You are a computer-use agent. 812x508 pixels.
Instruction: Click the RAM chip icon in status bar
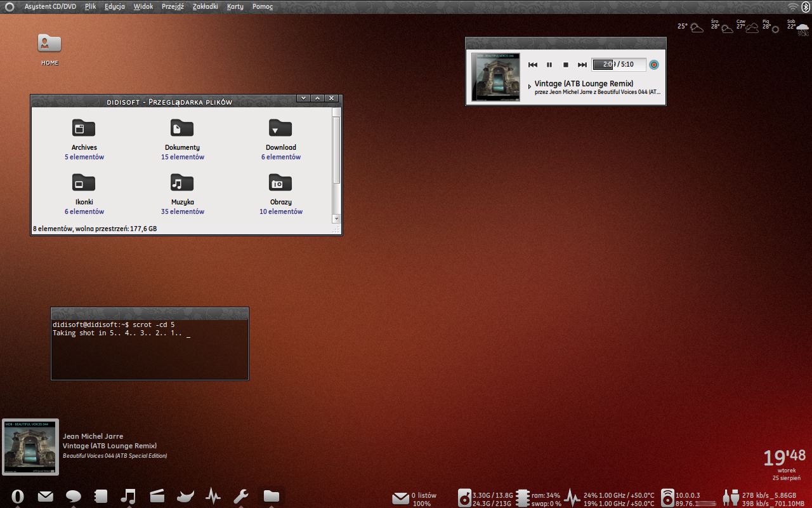point(522,498)
